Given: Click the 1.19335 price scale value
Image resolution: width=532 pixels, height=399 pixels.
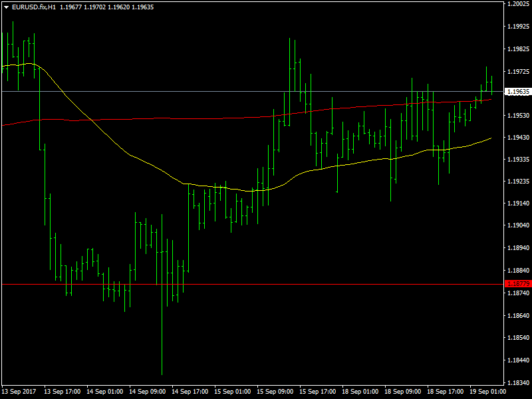Looking at the screenshot, I should [518, 160].
